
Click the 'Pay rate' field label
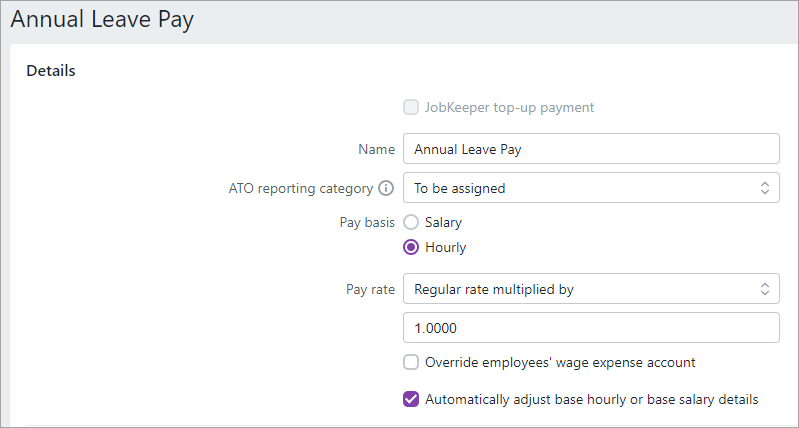pos(370,289)
